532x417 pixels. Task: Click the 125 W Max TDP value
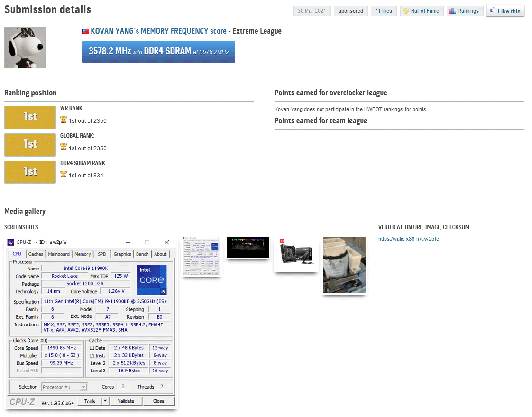(121, 276)
